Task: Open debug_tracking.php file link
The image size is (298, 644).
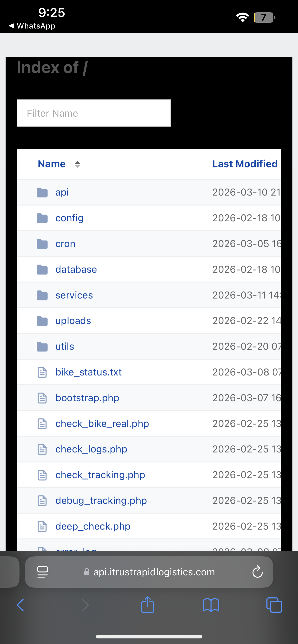Action: click(x=101, y=501)
